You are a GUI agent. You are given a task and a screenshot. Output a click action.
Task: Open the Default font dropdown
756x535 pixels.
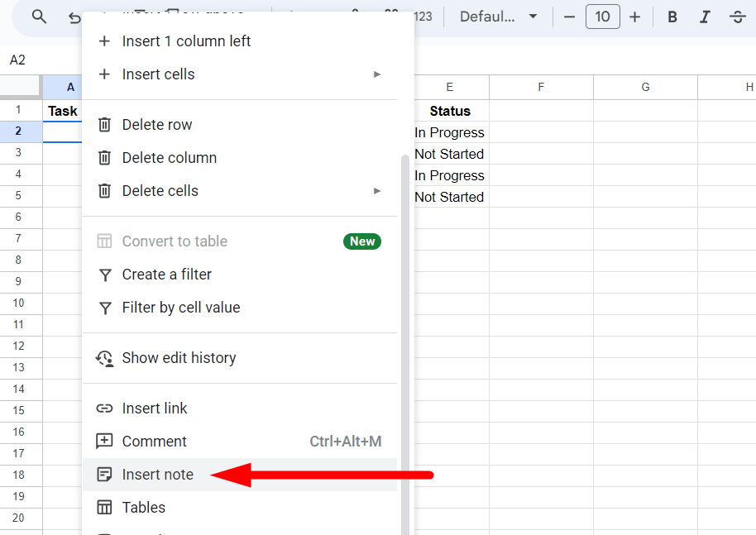[x=499, y=17]
